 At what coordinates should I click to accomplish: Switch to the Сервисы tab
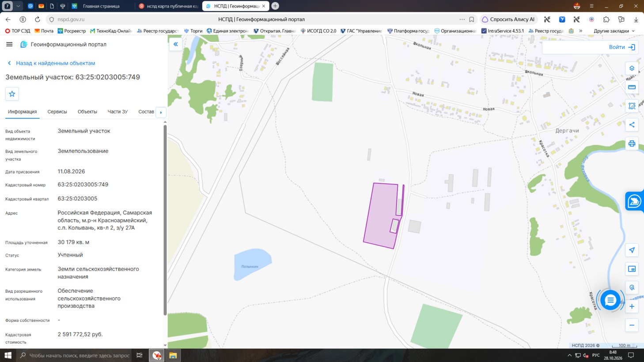point(57,112)
